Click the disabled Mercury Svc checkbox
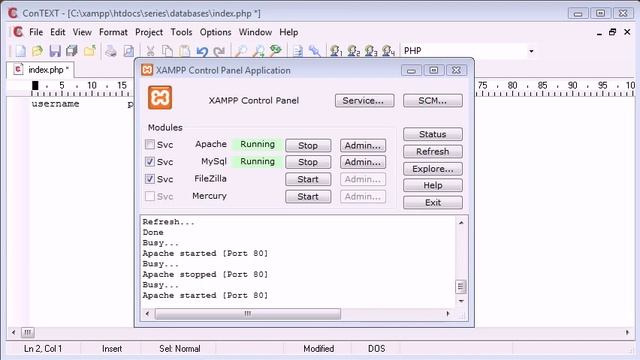Screen dimensions: 640x360 point(150,196)
